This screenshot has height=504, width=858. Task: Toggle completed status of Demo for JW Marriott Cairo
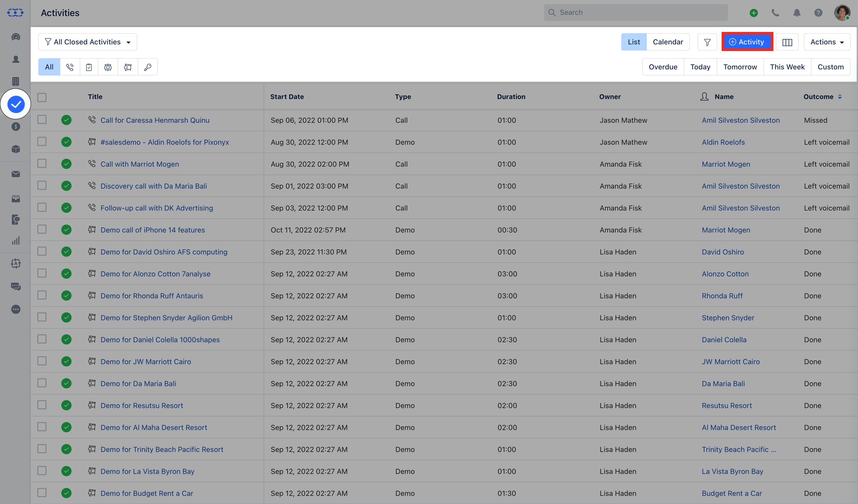(66, 361)
